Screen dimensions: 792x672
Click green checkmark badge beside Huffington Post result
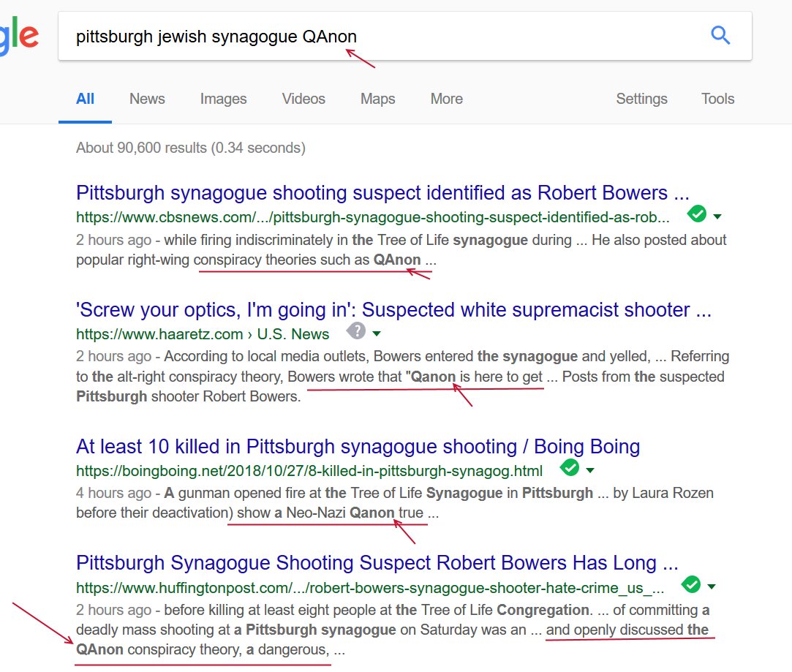(690, 584)
